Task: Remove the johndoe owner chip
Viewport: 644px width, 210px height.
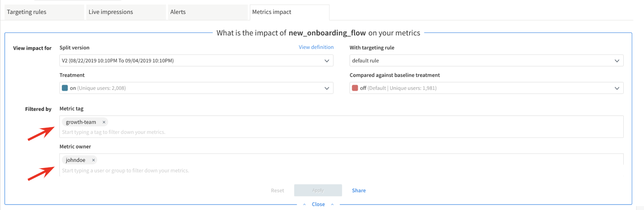Action: (93, 160)
